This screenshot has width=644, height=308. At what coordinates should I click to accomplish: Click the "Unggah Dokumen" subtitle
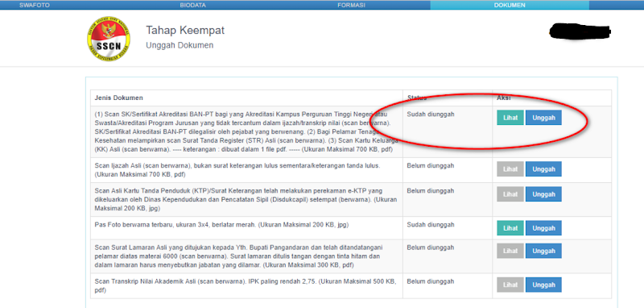(x=180, y=45)
